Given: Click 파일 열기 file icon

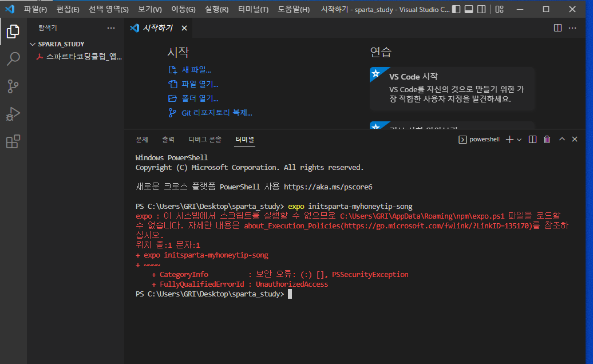Looking at the screenshot, I should pos(172,84).
